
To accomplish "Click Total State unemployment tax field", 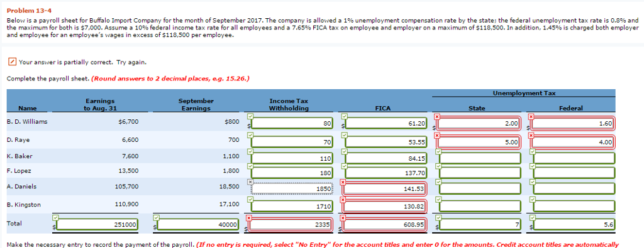I will point(480,224).
